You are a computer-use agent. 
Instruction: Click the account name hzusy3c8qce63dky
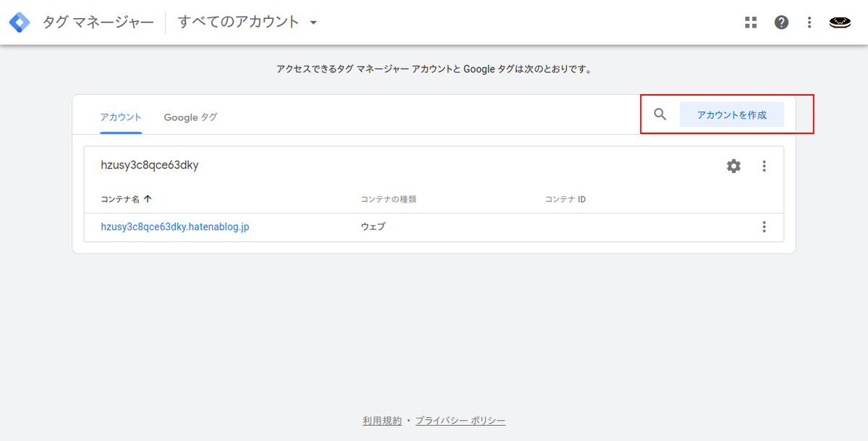pos(150,165)
